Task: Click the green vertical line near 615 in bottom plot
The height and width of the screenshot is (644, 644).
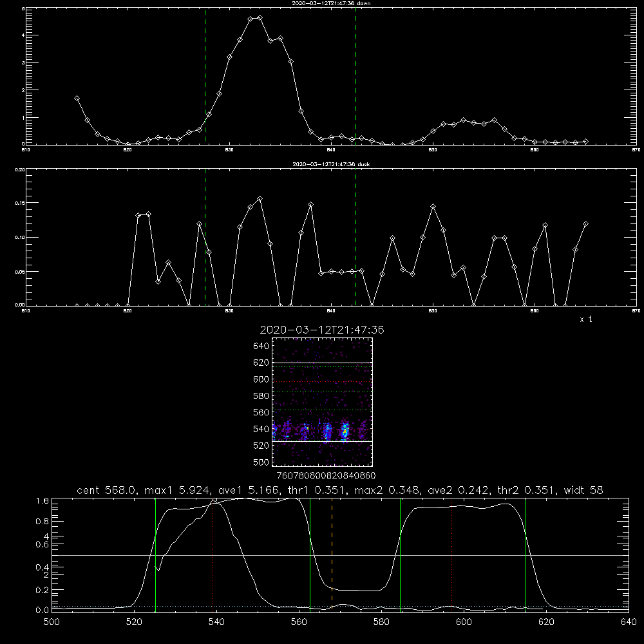Action: [526, 554]
